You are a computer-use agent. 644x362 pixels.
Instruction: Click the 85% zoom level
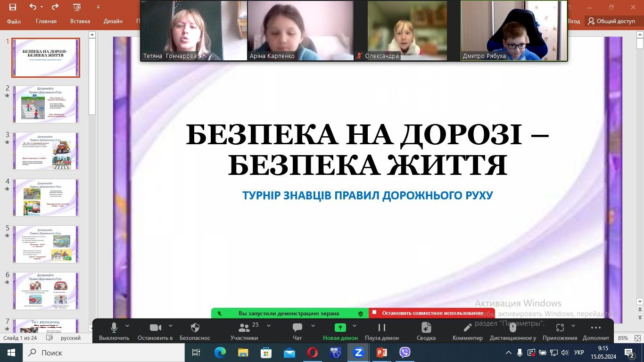point(623,338)
